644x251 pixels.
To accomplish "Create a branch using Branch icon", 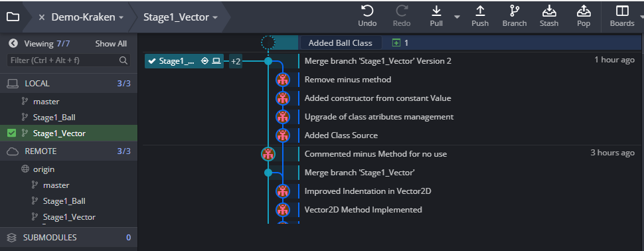I will (x=515, y=11).
